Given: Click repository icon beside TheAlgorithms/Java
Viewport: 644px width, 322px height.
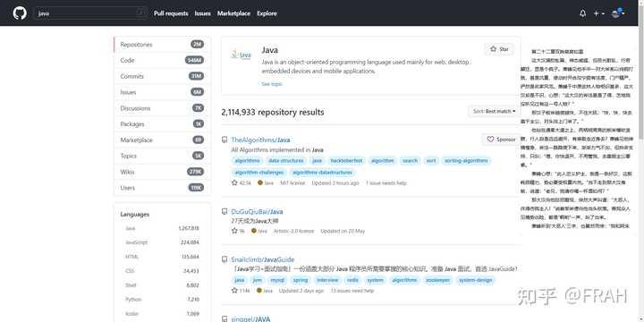Looking at the screenshot, I should pyautogui.click(x=225, y=140).
